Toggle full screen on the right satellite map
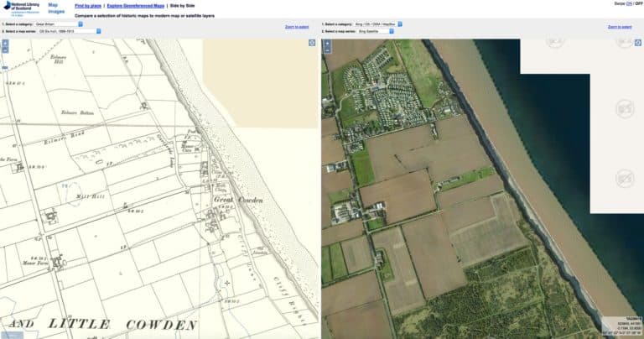 [638, 43]
